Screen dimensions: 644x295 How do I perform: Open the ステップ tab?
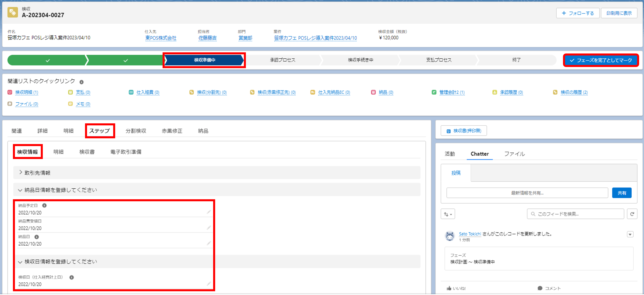pyautogui.click(x=100, y=131)
